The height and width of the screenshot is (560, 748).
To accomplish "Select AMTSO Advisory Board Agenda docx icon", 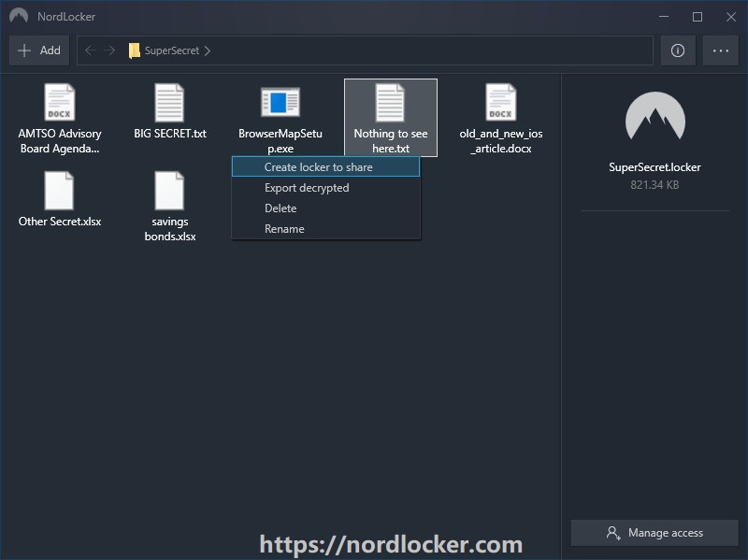I will click(x=60, y=102).
